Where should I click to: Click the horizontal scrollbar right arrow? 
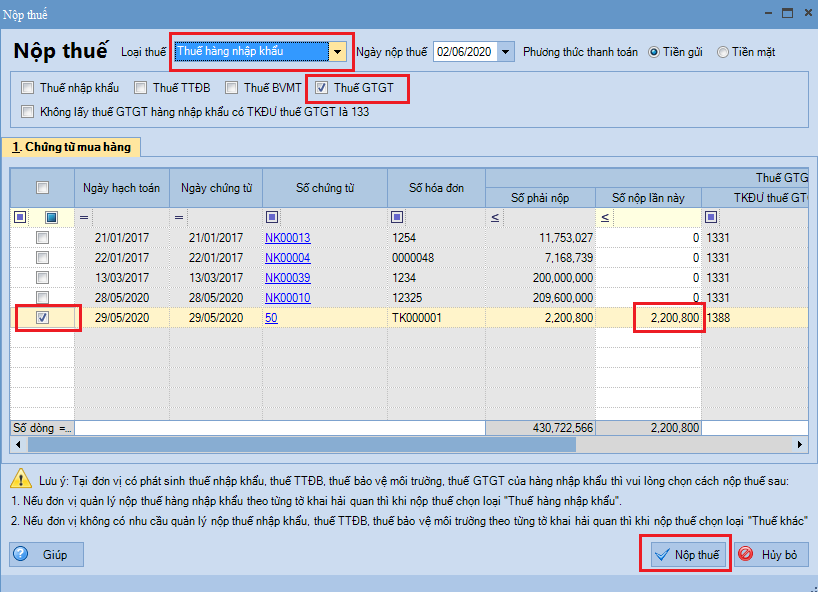[x=799, y=445]
